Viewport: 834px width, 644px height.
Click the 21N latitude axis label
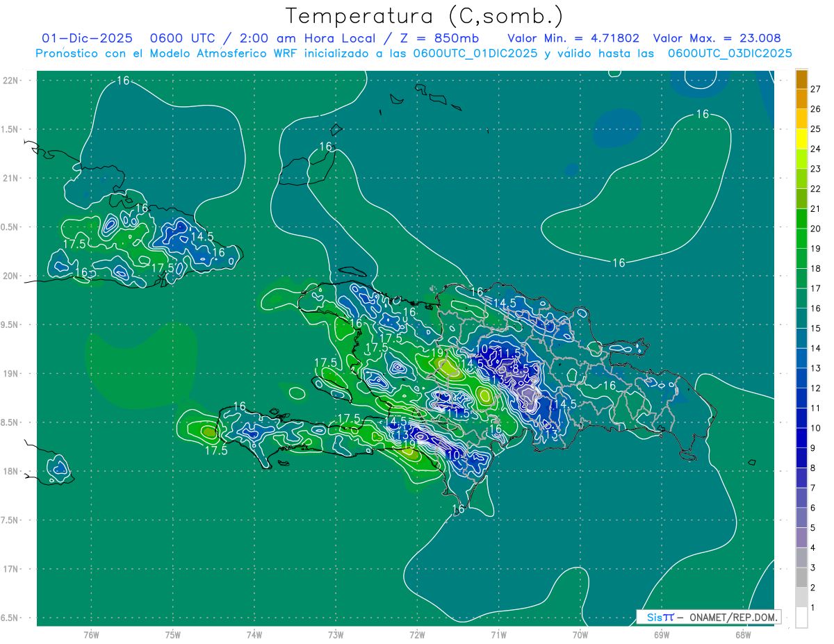click(x=12, y=179)
